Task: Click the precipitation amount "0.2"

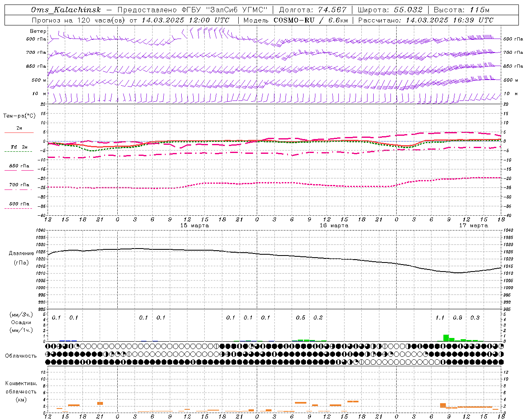Action: [318, 318]
